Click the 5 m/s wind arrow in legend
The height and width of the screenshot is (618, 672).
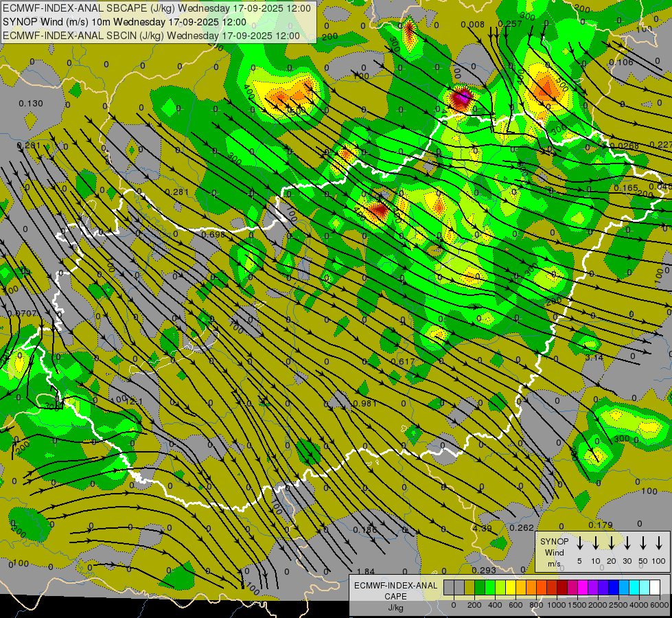(579, 543)
